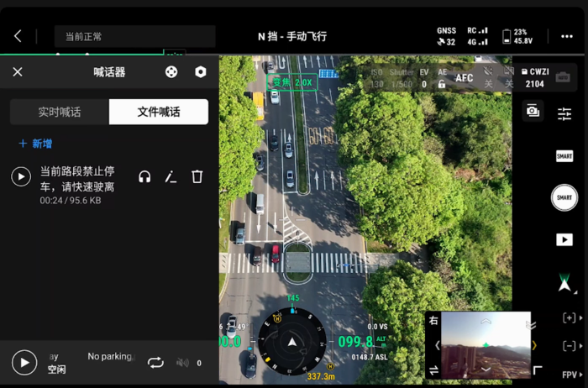
Task: Adjust the speaker volume icon
Action: click(182, 363)
